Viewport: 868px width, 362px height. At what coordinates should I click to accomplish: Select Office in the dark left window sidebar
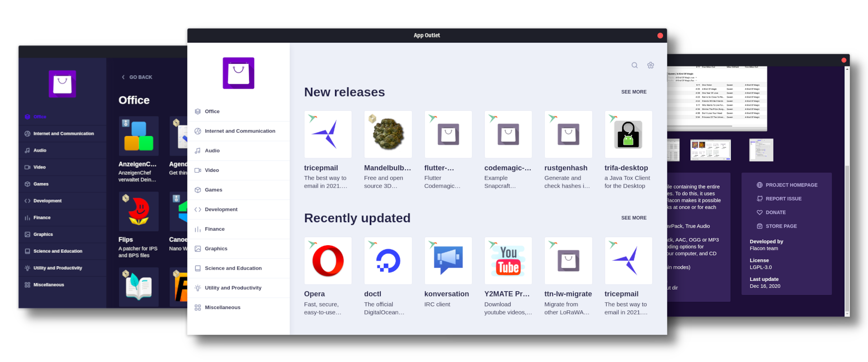[62, 117]
